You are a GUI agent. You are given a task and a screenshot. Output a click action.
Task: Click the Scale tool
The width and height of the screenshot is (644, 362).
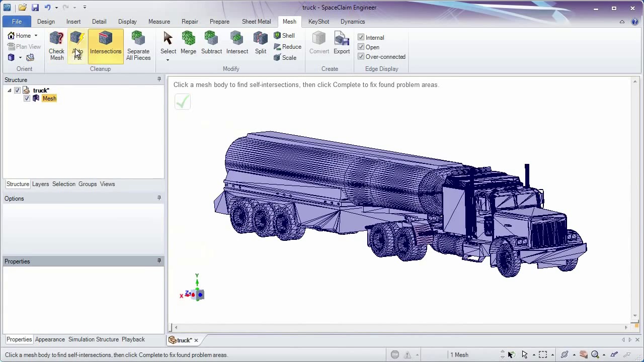(x=285, y=58)
